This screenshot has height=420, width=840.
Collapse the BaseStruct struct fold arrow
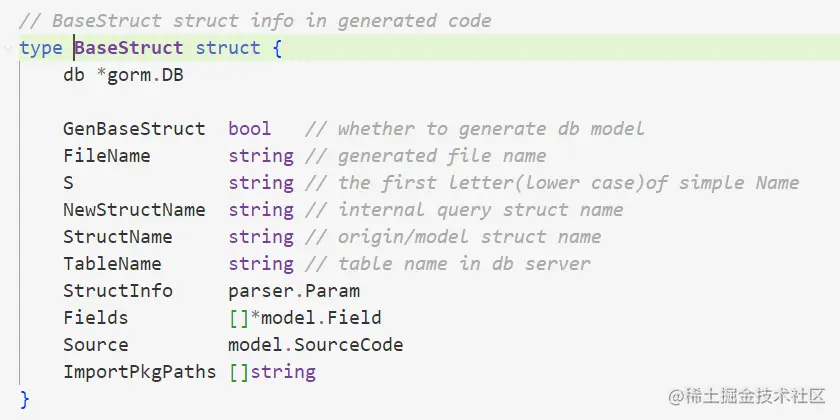[7, 48]
